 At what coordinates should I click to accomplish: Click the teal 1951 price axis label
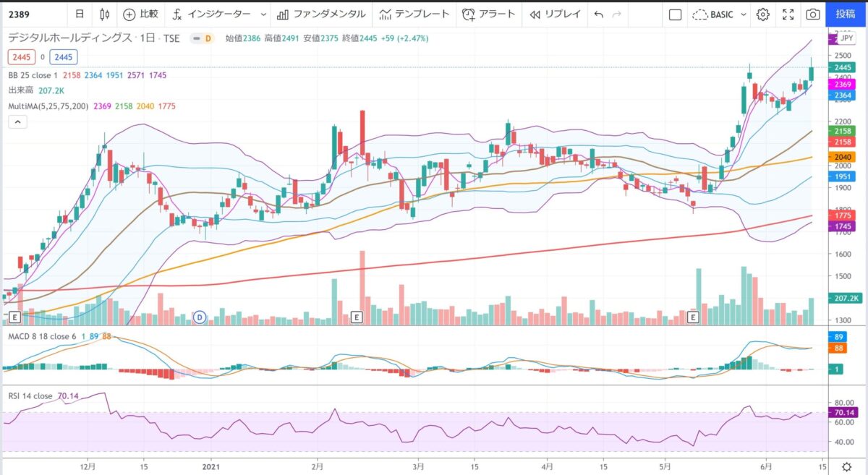pos(843,176)
